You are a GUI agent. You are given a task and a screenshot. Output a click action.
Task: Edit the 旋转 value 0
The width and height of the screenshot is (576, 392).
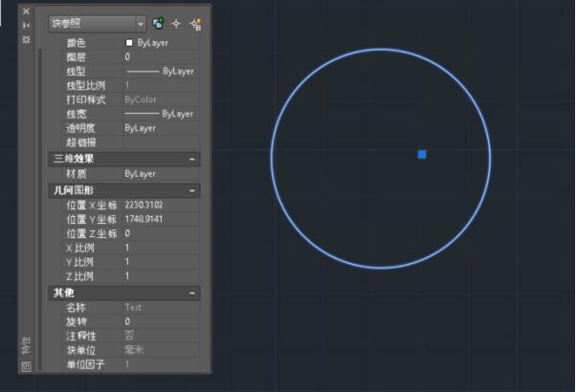pyautogui.click(x=162, y=322)
